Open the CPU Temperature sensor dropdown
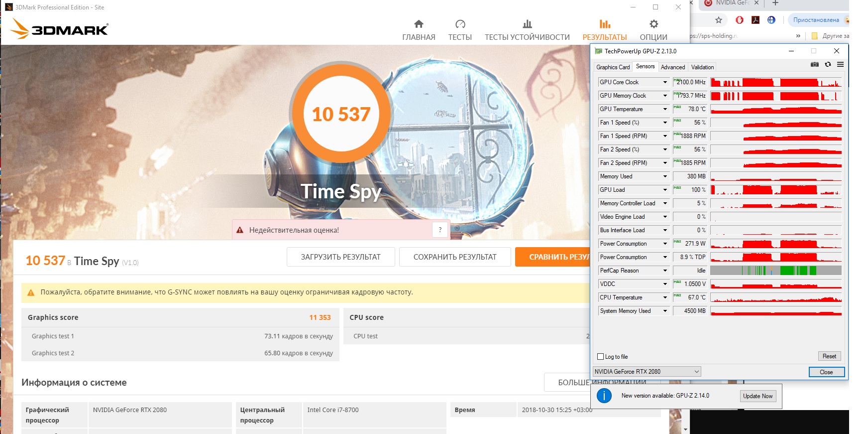This screenshot has width=868, height=434. click(665, 297)
